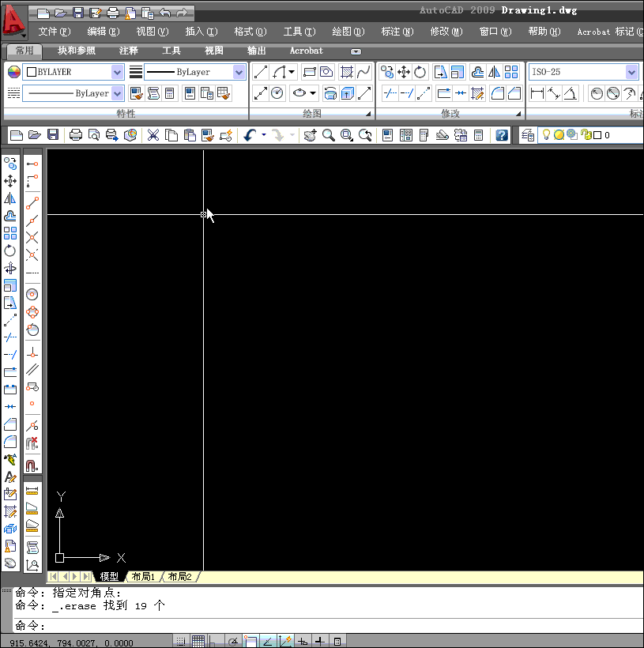This screenshot has width=644, height=648.
Task: Toggle Dynamic Input in the status bar
Action: point(303,642)
